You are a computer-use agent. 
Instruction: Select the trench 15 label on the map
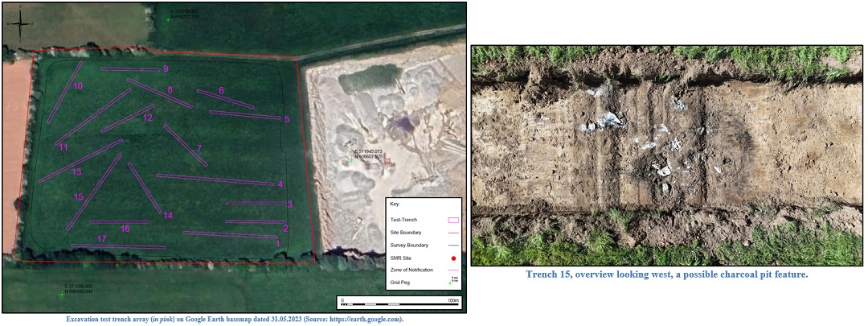79,196
